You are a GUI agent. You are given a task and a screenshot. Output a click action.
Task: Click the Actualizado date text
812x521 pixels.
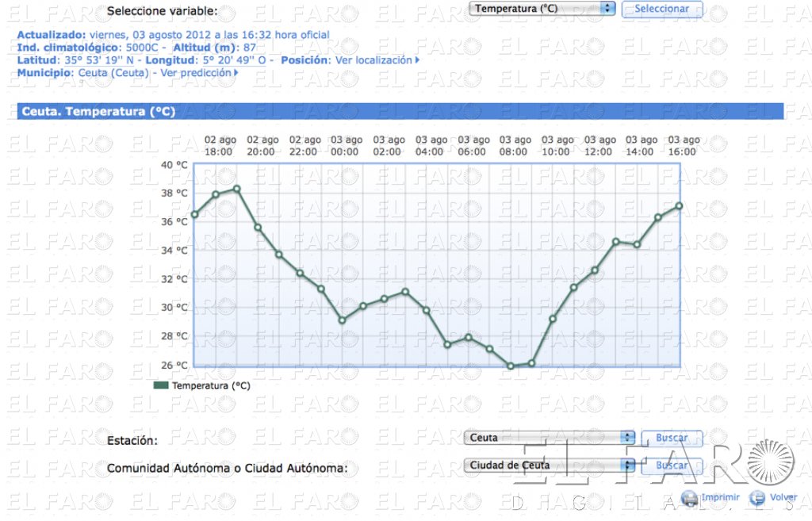(209, 35)
